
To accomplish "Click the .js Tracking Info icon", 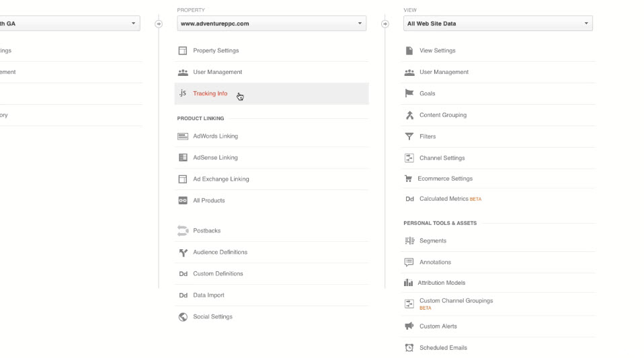I will click(x=182, y=93).
